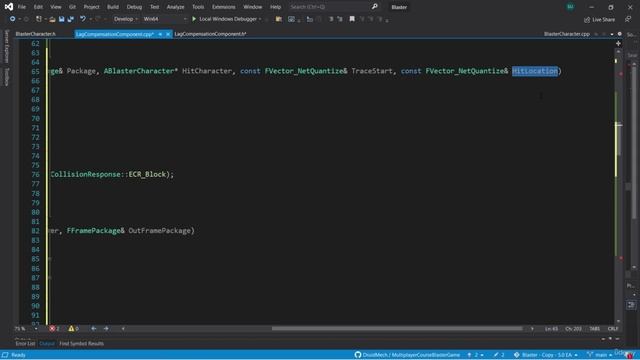Open the Error List tab
Image resolution: width=640 pixels, height=360 pixels.
pyautogui.click(x=25, y=344)
